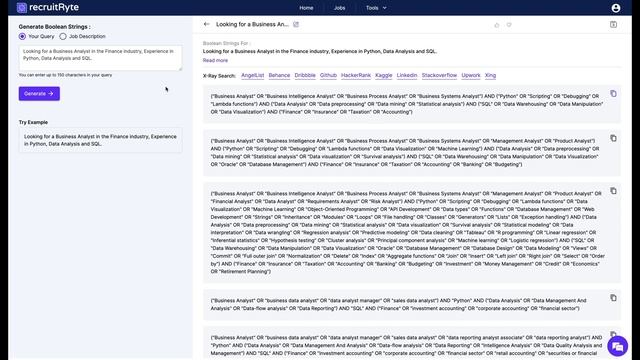Edit the query title with pencil icon
Screen dimensions: 640x360
point(296,24)
